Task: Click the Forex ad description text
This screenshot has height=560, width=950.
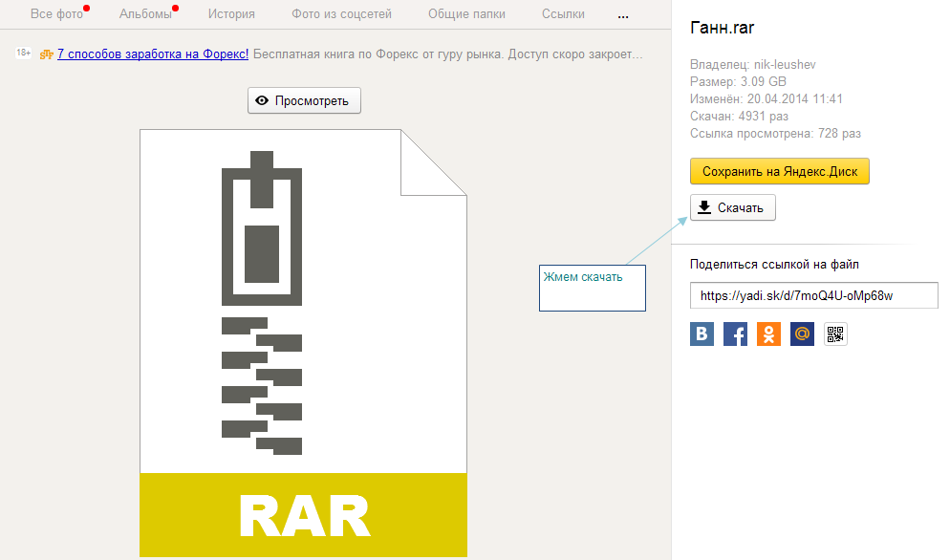Action: pos(447,54)
